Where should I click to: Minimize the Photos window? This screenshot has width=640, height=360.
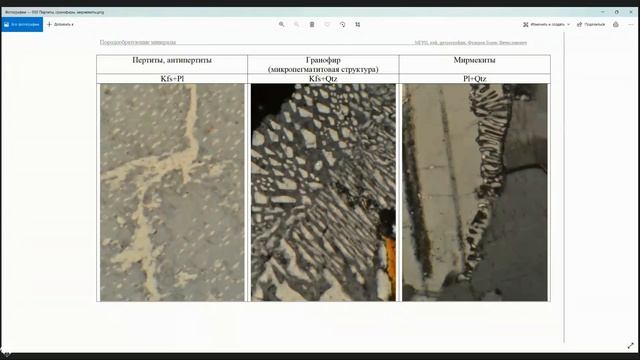click(603, 12)
